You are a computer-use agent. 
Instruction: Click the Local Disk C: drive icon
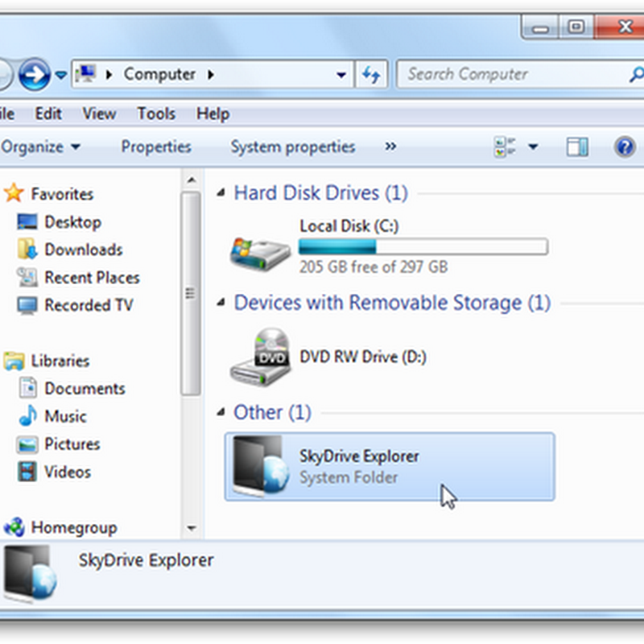(260, 253)
